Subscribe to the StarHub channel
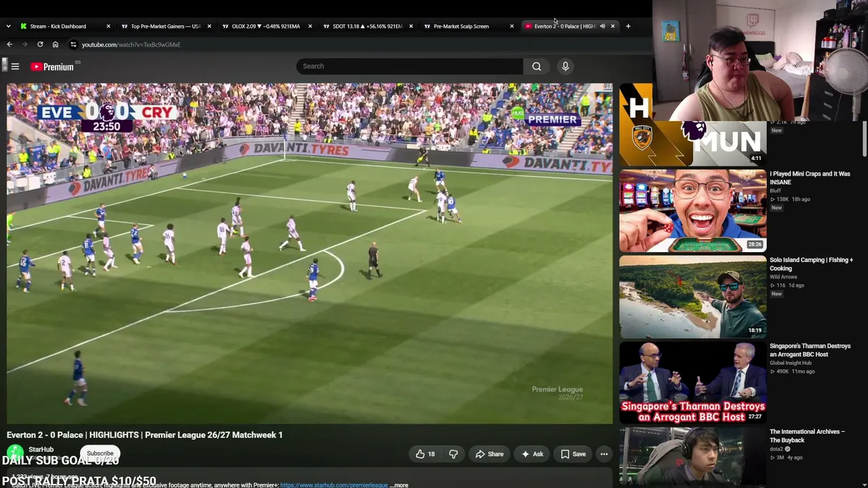868x488 pixels. (x=100, y=453)
